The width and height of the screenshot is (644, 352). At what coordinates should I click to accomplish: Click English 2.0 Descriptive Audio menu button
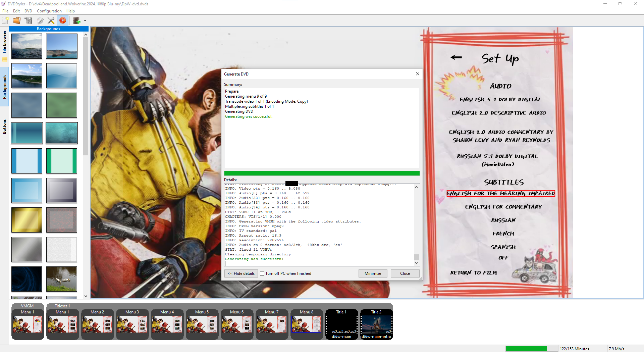[499, 113]
